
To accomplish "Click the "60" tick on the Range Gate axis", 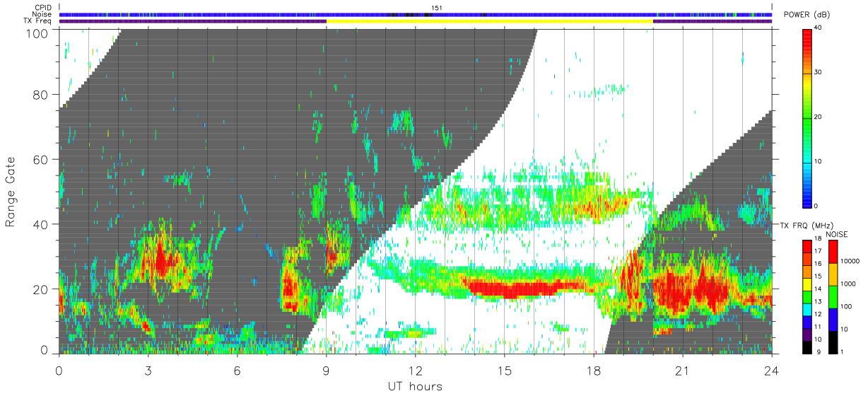I will [x=40, y=160].
